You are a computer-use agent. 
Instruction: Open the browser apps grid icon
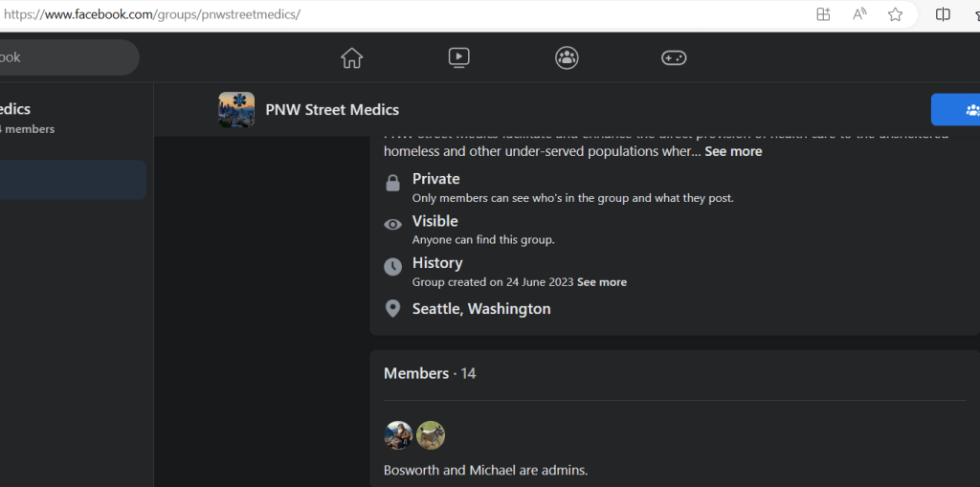pyautogui.click(x=823, y=14)
